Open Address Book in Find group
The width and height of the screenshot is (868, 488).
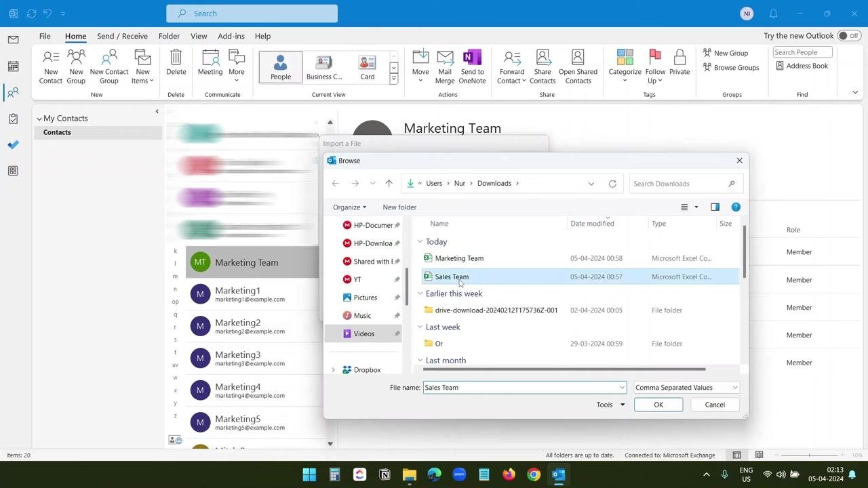[802, 66]
